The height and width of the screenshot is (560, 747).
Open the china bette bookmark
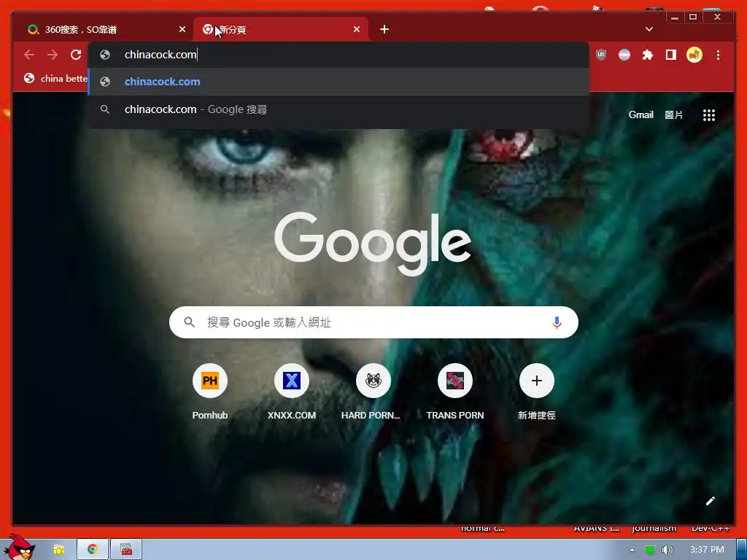[x=56, y=79]
